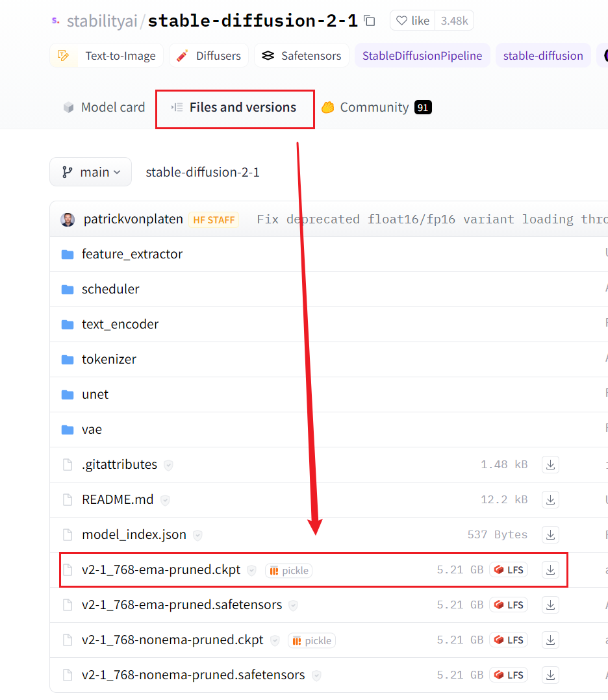
Task: Switch to the Model card tab
Action: [104, 107]
